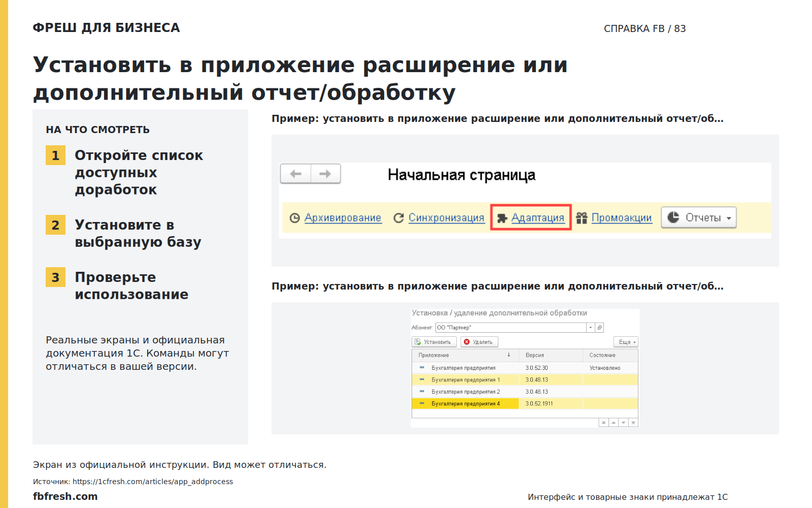Click the Установить button
Viewport: 812px width, 508px height.
[434, 342]
